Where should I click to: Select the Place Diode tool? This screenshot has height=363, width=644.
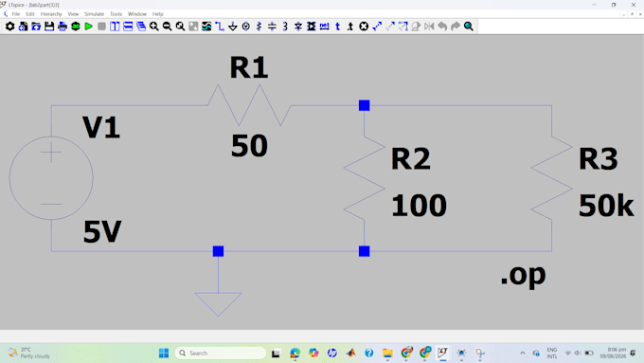click(298, 27)
